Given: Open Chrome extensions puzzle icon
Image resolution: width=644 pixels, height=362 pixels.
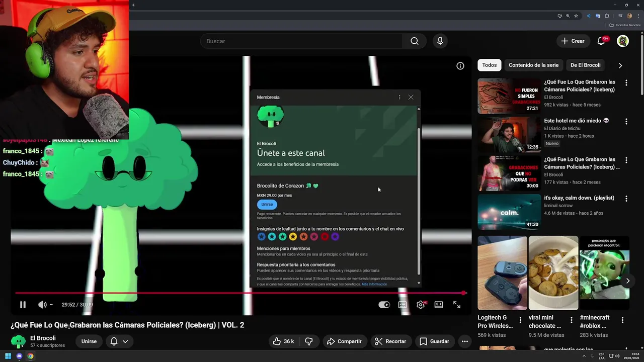Looking at the screenshot, I should click(606, 16).
